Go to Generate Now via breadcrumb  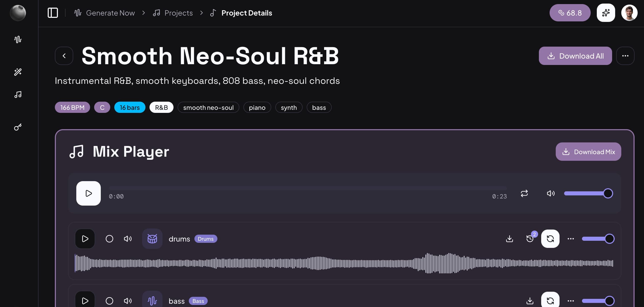click(x=110, y=13)
